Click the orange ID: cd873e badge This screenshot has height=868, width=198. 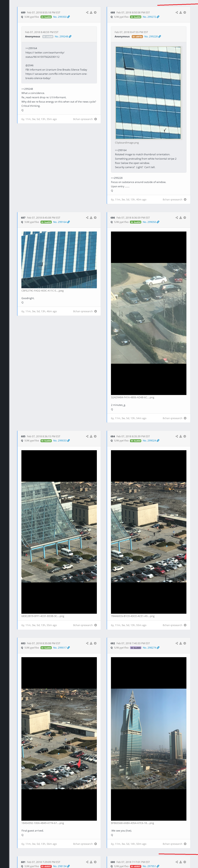(137, 36)
